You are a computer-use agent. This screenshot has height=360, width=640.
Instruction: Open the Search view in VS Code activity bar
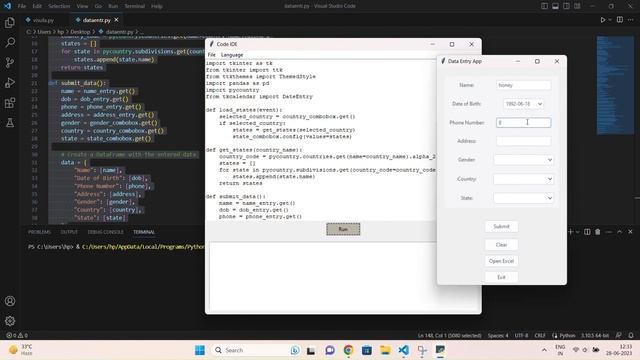(10, 42)
